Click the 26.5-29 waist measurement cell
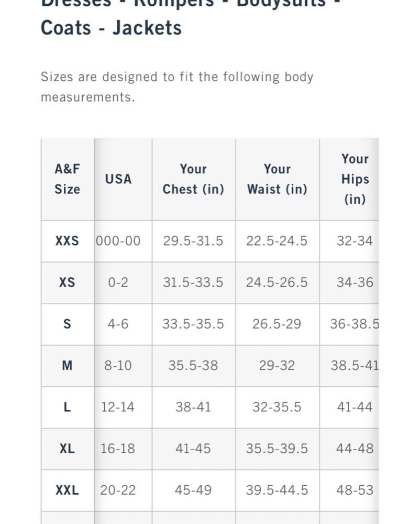 coord(277,324)
